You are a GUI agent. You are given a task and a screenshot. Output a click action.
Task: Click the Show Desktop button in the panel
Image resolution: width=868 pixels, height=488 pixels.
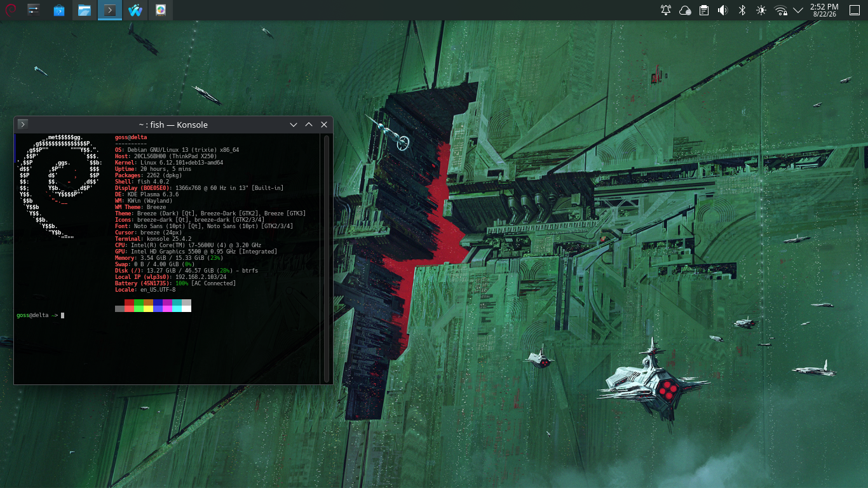[x=855, y=10]
